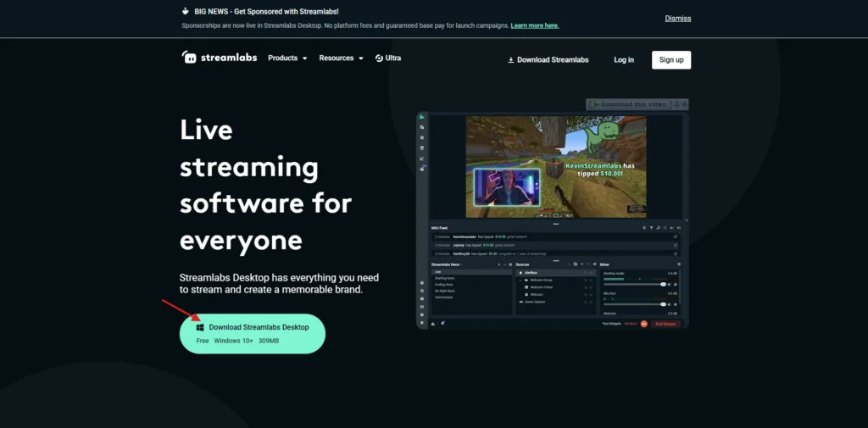Open performance stats icon in app footer
This screenshot has height=428, width=868.
(433, 324)
